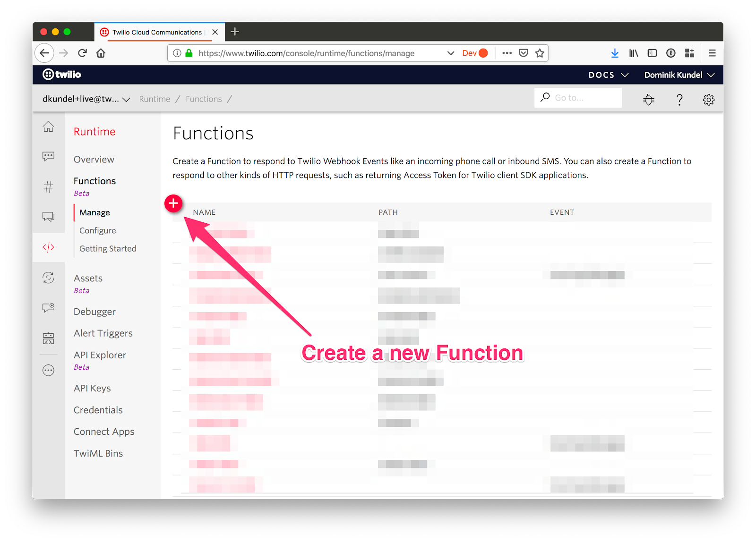Go back with browser back arrow

click(44, 53)
